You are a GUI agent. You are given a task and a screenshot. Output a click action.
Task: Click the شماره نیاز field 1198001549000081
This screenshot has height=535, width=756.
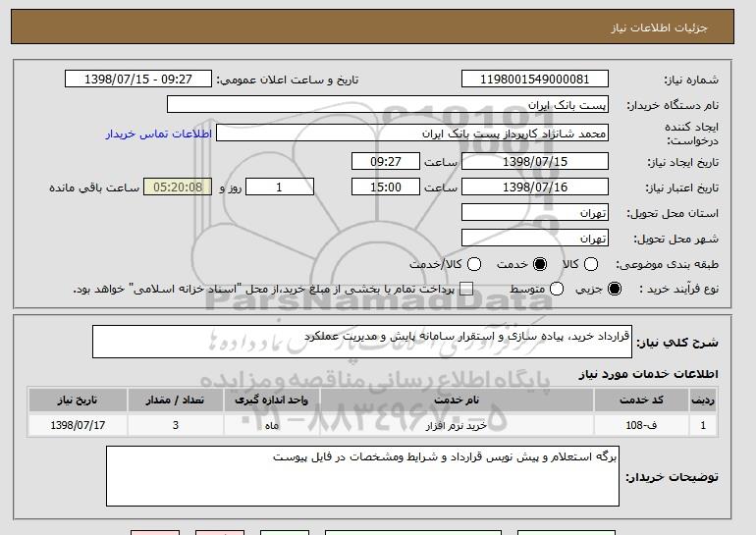[535, 80]
